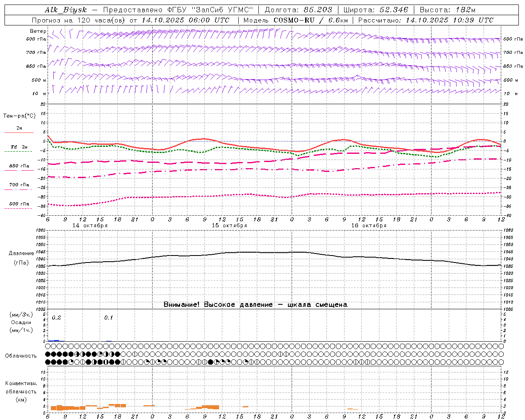The height and width of the screenshot is (420, 525).
Task: Select the Тем-ра(°C) temperature axis title
Action: tap(19, 116)
